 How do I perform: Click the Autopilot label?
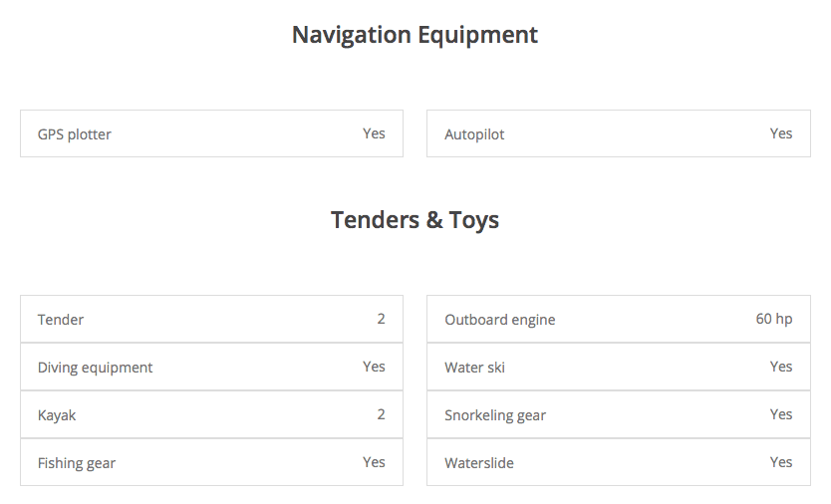pyautogui.click(x=474, y=134)
